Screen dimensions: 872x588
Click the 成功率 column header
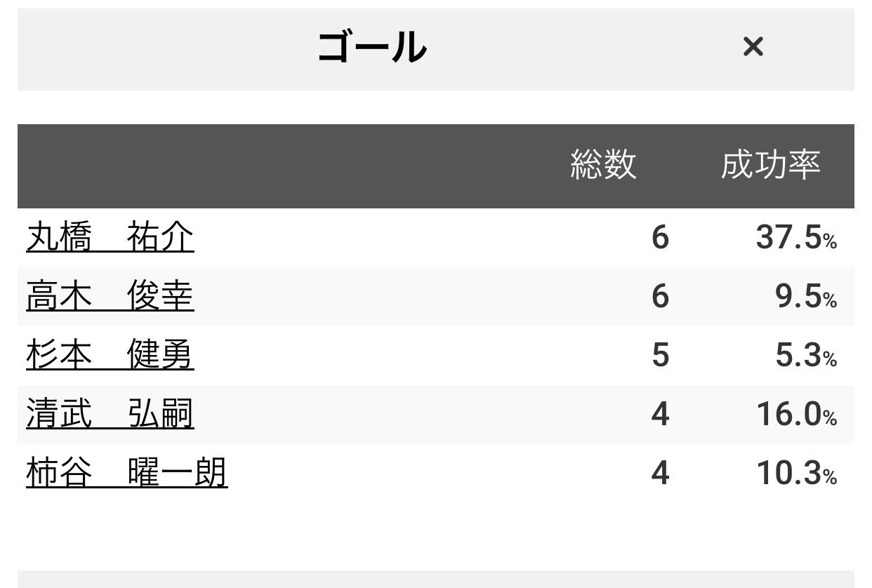pyautogui.click(x=770, y=165)
